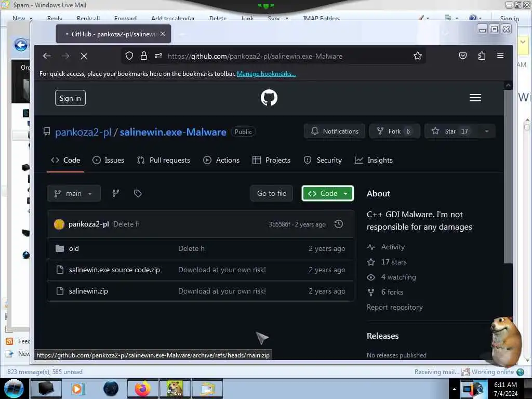Open the old folder link
The height and width of the screenshot is (399, 532).
(x=74, y=248)
